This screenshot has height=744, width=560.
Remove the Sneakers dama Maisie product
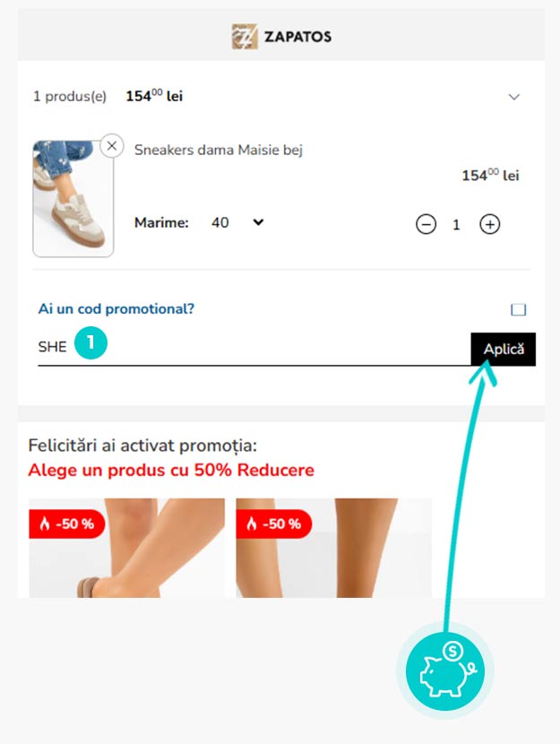coord(112,146)
